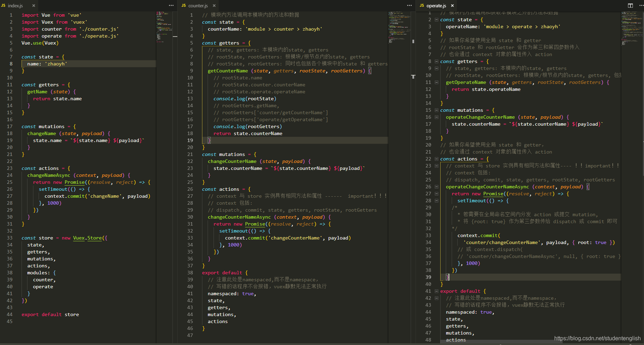Click line number 8 in index.js gutter
This screenshot has height=345, width=644.
coord(11,64)
